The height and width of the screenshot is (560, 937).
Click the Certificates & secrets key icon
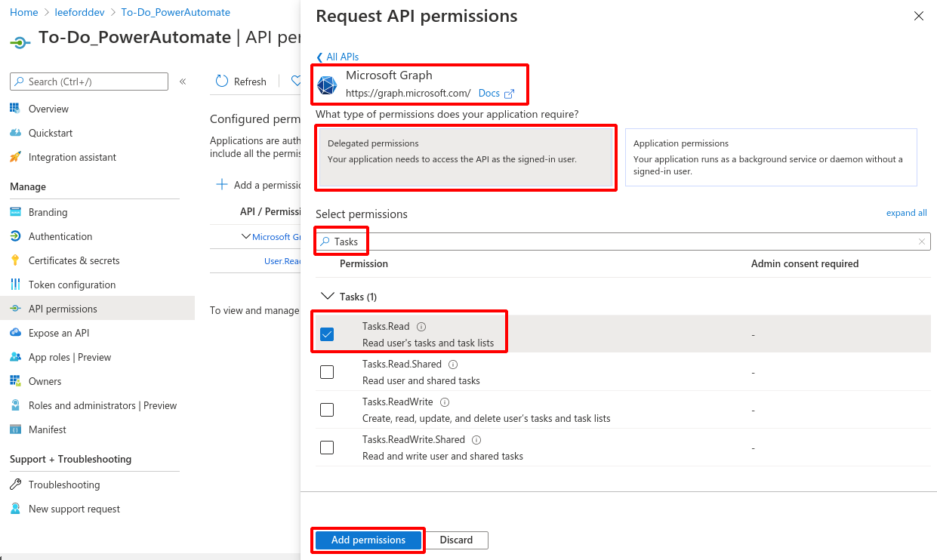(15, 260)
